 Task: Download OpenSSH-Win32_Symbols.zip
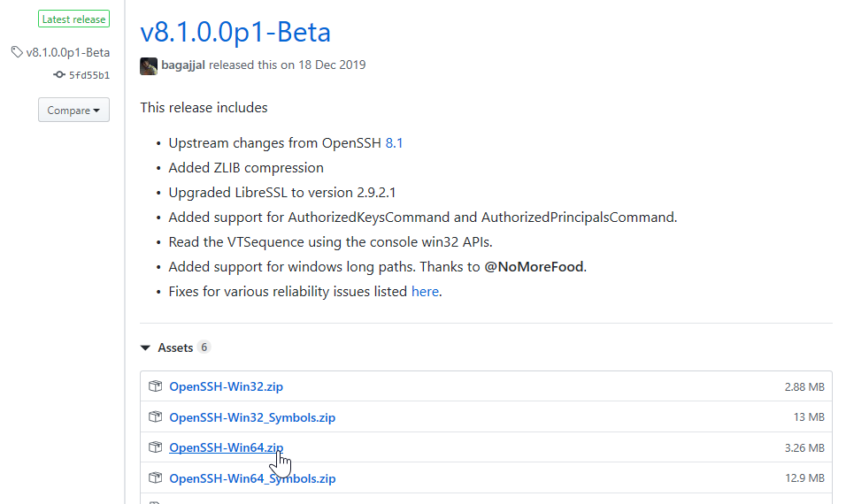[252, 417]
